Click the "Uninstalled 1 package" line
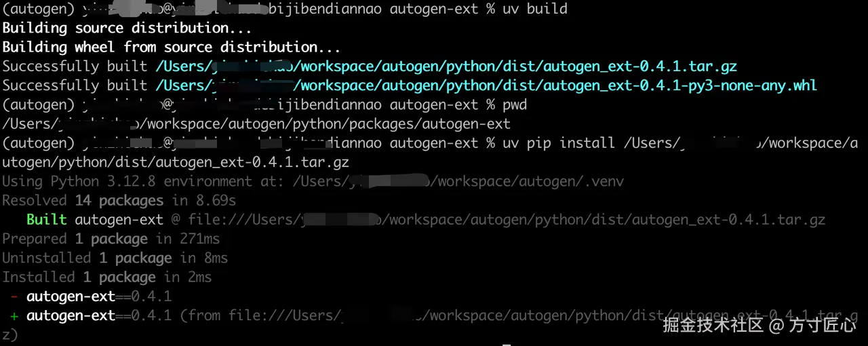Viewport: 868px width, 346px height. click(115, 258)
